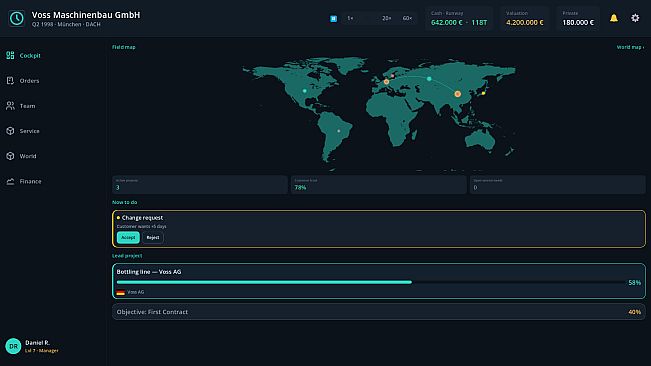Open the Finance chart icon
Viewport: 651px width, 366px height.
click(x=10, y=181)
